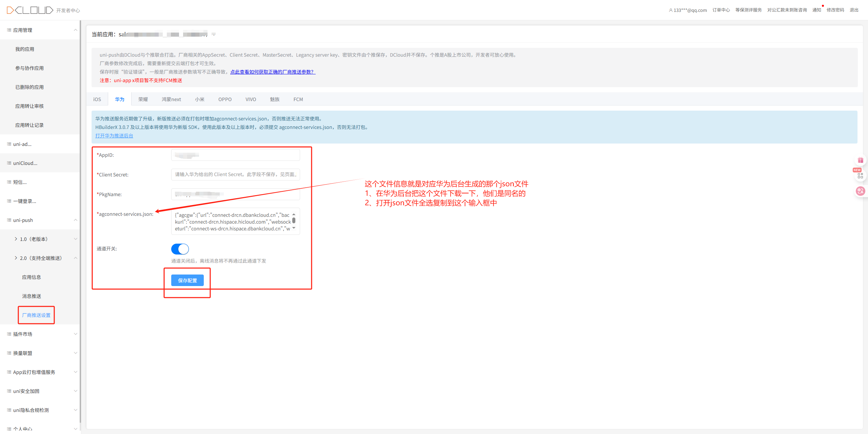Open the 鸿蒙next tab
The image size is (868, 434).
pyautogui.click(x=171, y=99)
